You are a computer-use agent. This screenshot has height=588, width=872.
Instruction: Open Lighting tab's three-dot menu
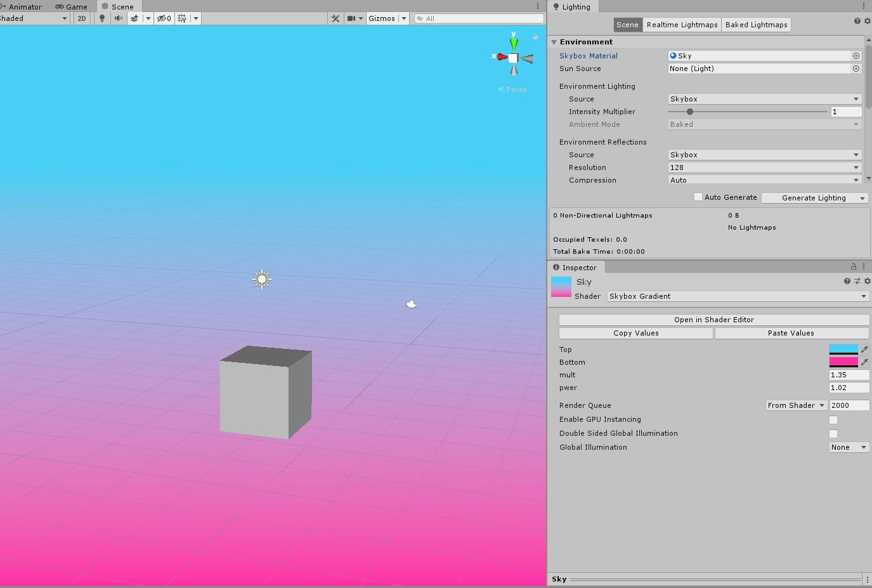tap(864, 6)
